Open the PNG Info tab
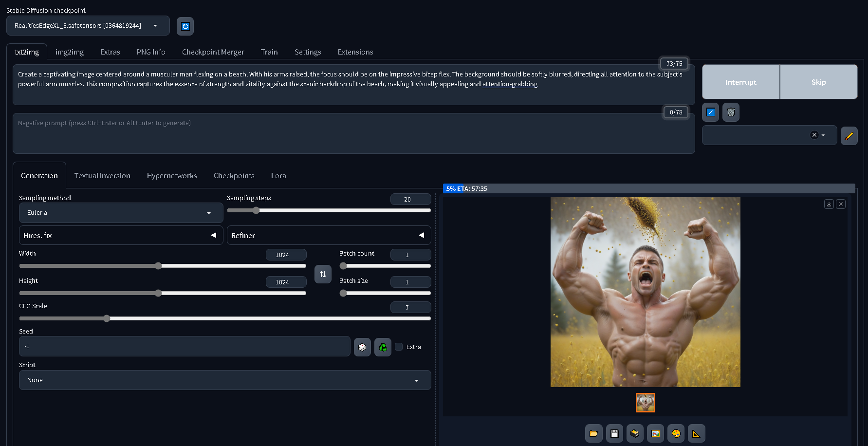868x446 pixels. click(151, 52)
